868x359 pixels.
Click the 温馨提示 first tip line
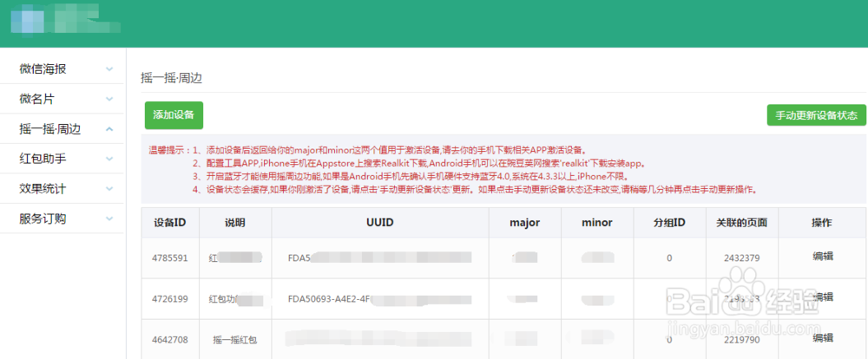coord(368,150)
